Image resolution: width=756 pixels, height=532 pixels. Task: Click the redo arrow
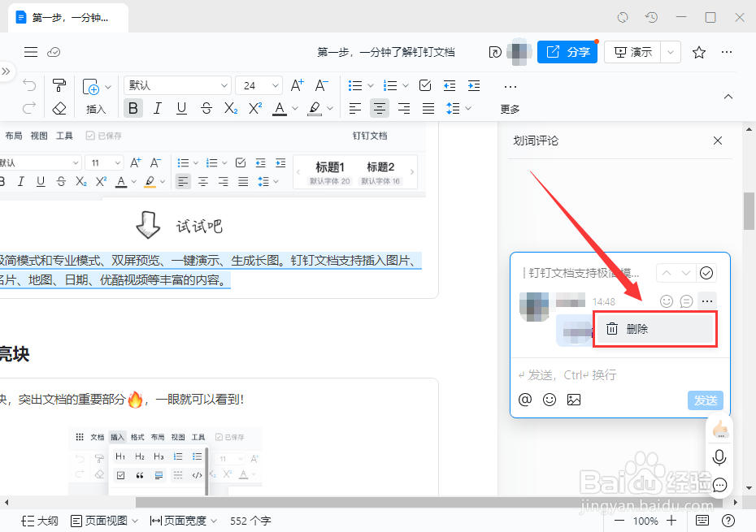click(x=29, y=108)
